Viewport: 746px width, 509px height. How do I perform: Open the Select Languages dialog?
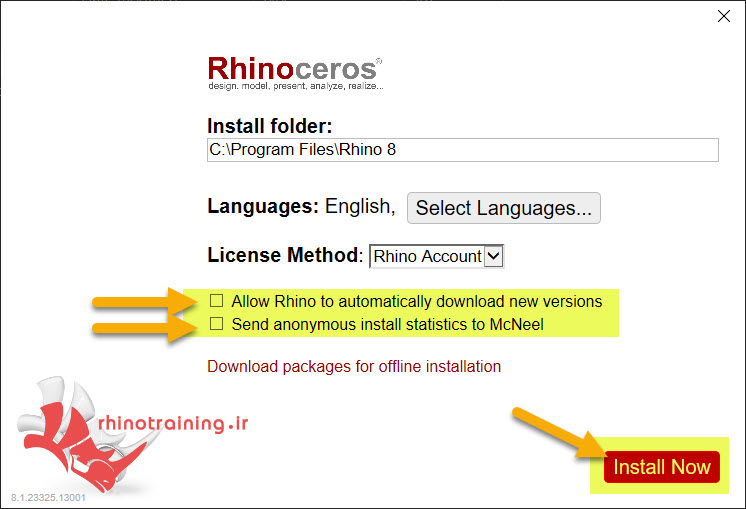(504, 208)
